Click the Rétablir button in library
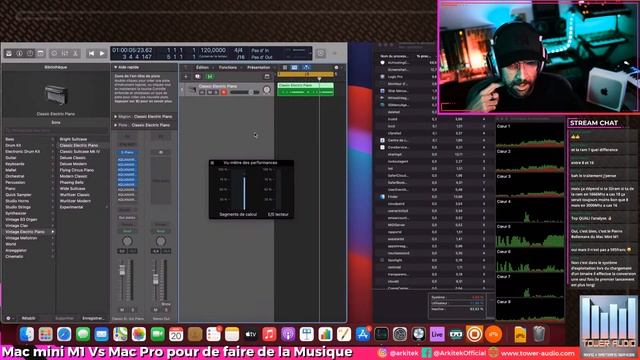This screenshot has height=360, width=640. click(x=28, y=318)
